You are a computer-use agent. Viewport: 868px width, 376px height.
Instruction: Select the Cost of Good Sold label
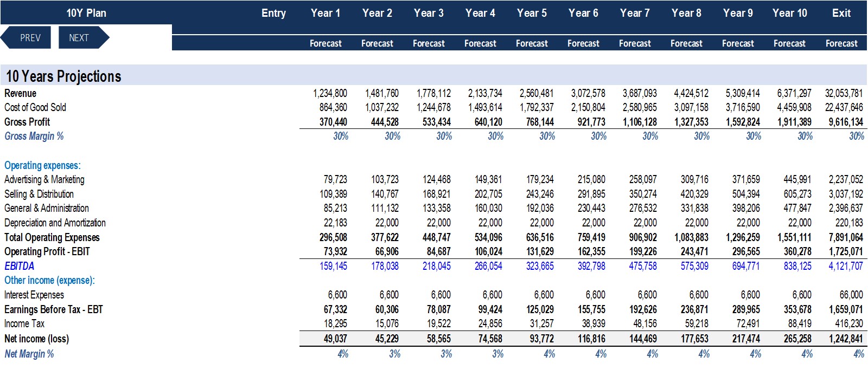[35, 107]
